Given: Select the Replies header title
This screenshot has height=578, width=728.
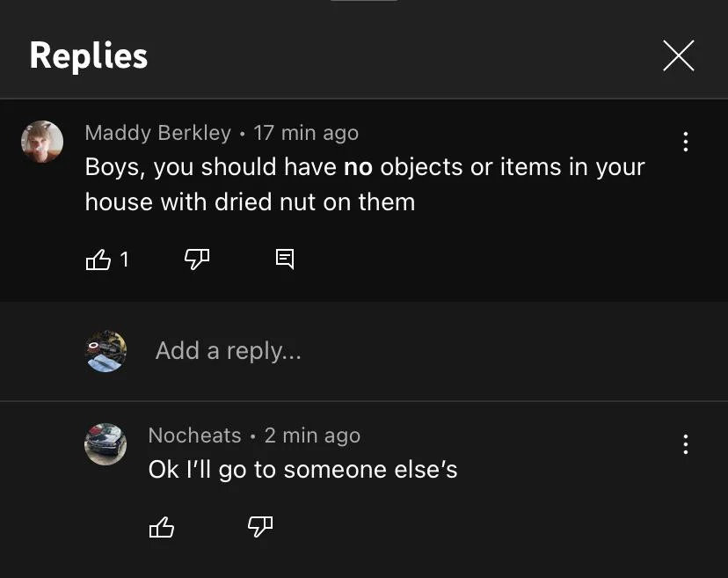Looking at the screenshot, I should 88,55.
